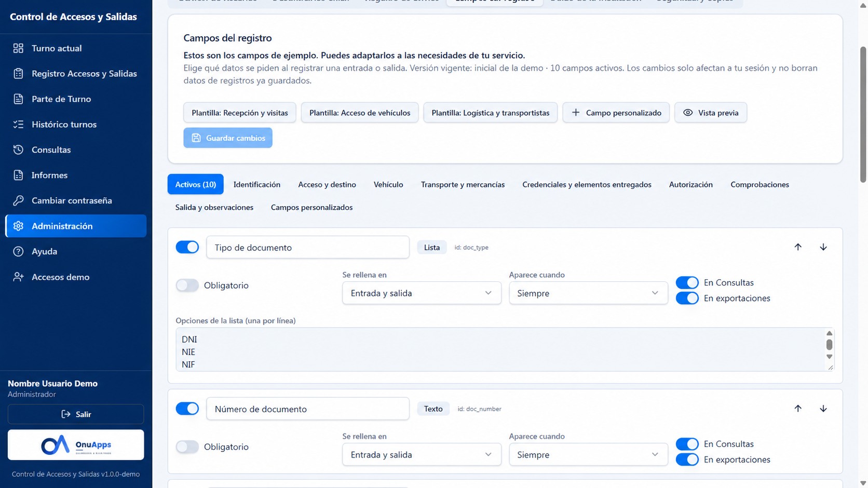
Task: Open Aparece cuando dropdown for Número de documento
Action: click(588, 455)
